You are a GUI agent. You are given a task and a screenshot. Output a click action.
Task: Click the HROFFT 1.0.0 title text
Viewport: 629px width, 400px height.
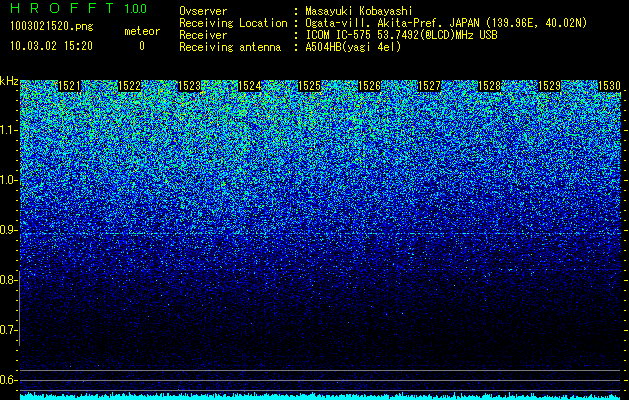pyautogui.click(x=79, y=8)
